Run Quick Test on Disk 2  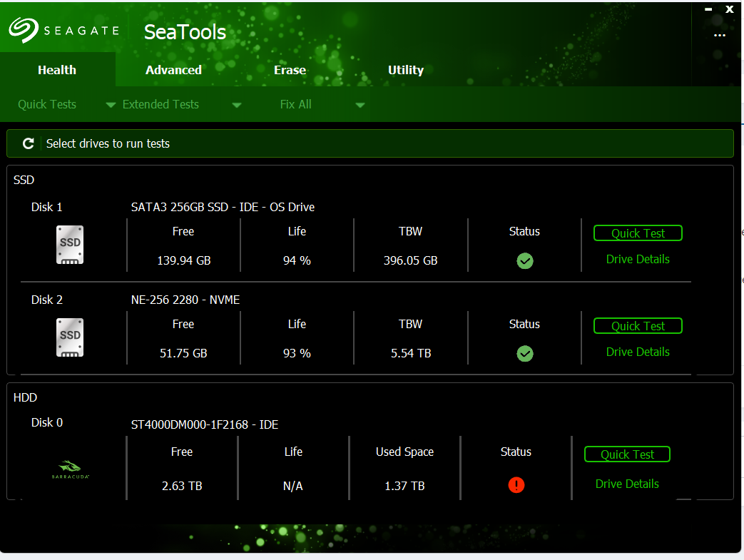(x=638, y=325)
